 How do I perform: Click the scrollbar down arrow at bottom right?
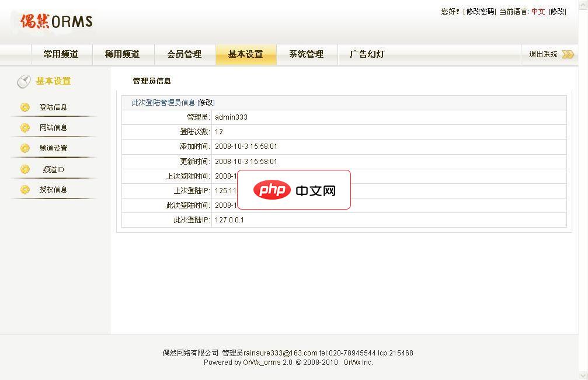pyautogui.click(x=583, y=375)
